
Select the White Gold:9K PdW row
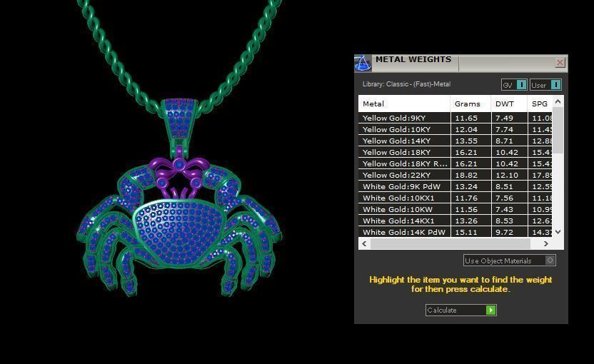coord(455,186)
